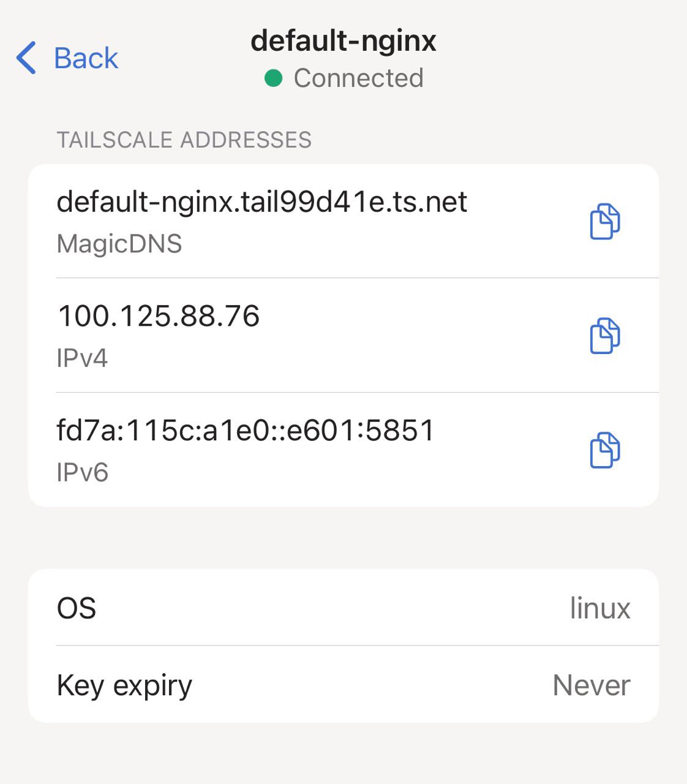Click the Tailscale Addresses section header
The width and height of the screenshot is (687, 784).
(x=184, y=140)
